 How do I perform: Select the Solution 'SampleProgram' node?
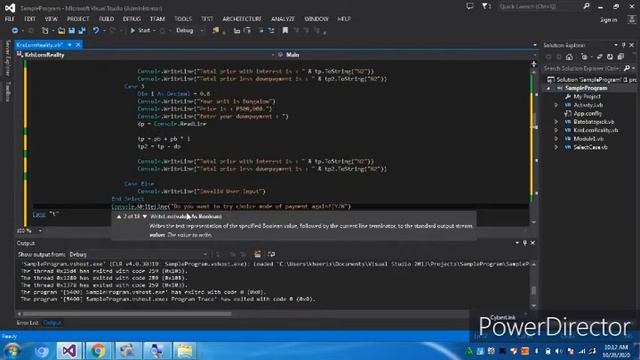tap(593, 80)
